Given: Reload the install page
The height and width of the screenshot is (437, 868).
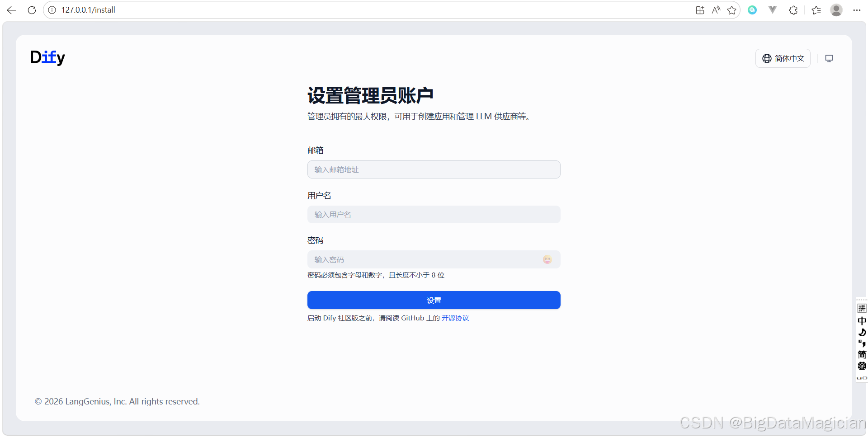Looking at the screenshot, I should 32,10.
